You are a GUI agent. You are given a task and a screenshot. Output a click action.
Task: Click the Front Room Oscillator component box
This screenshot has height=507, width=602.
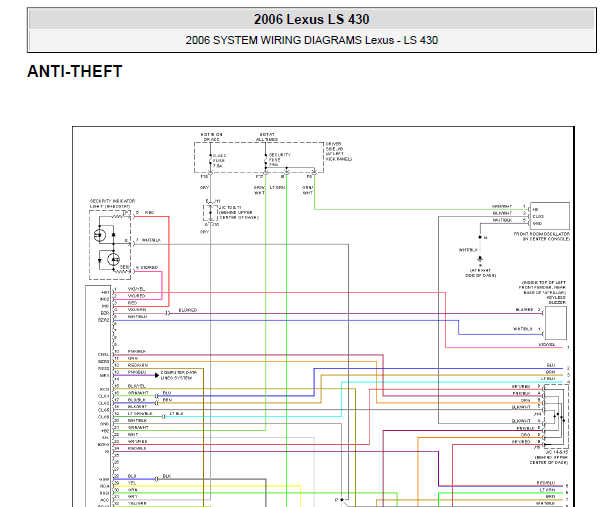[550, 216]
